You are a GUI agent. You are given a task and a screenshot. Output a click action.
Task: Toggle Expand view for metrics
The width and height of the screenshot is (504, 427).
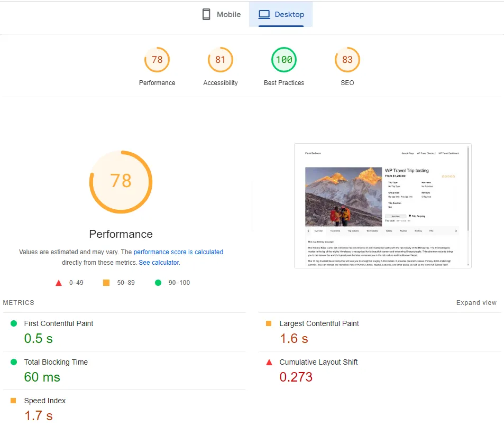476,303
